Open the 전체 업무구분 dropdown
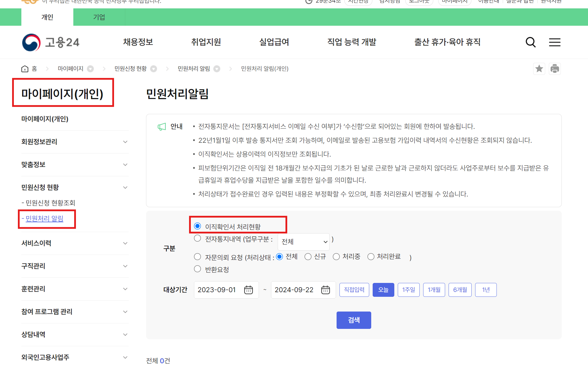The image size is (588, 365). pyautogui.click(x=303, y=242)
